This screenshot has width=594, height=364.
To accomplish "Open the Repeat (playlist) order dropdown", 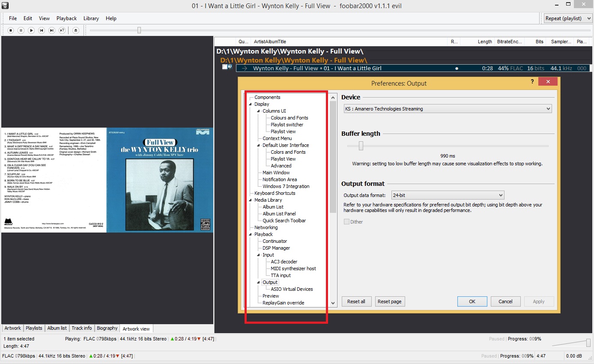I will coord(568,18).
